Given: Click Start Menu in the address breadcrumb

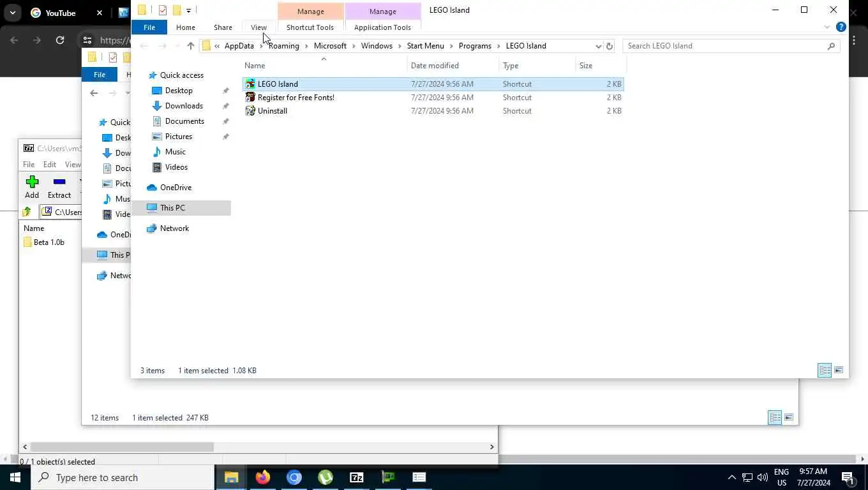Looking at the screenshot, I should (x=425, y=46).
